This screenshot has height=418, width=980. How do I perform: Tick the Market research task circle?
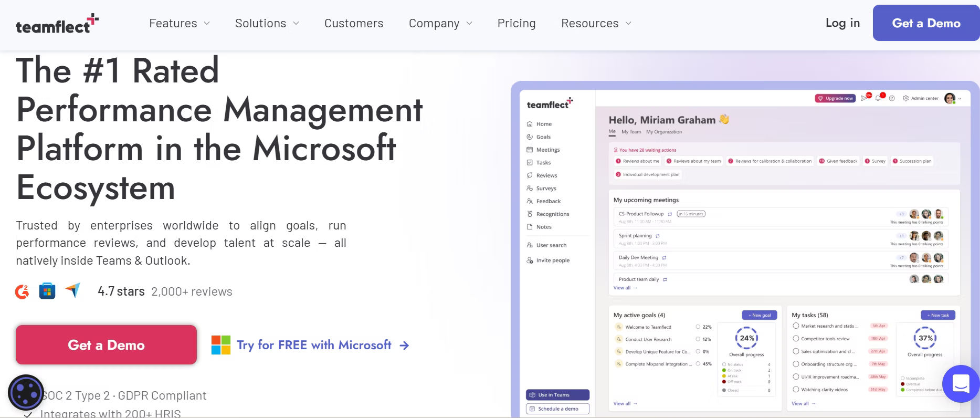[x=796, y=326]
